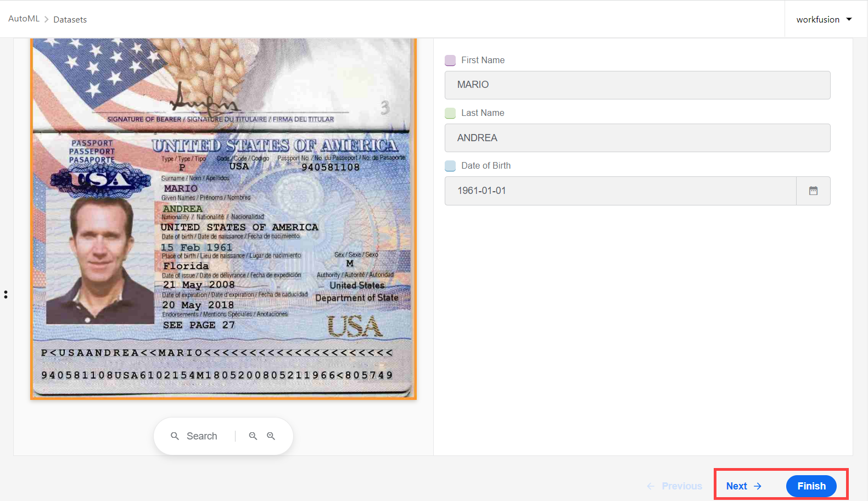Viewport: 868px width, 501px height.
Task: Click the First Name color swatch
Action: [450, 60]
